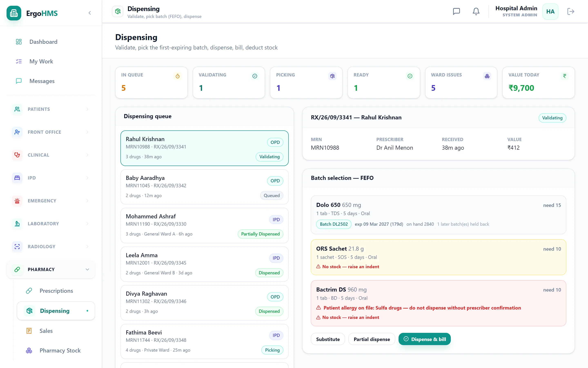
Task: Expand the Front Office section chevron
Action: [x=87, y=132]
